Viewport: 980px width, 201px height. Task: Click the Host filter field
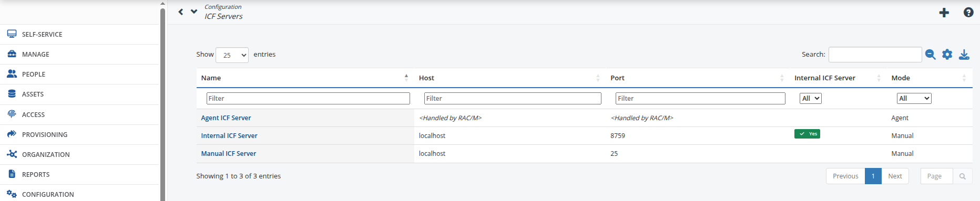pos(513,98)
